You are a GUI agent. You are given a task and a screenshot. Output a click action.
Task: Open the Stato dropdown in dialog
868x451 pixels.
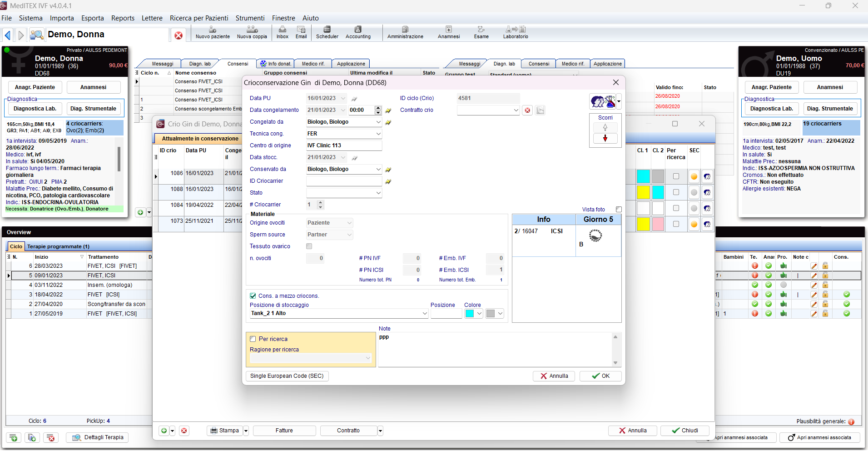(x=378, y=193)
